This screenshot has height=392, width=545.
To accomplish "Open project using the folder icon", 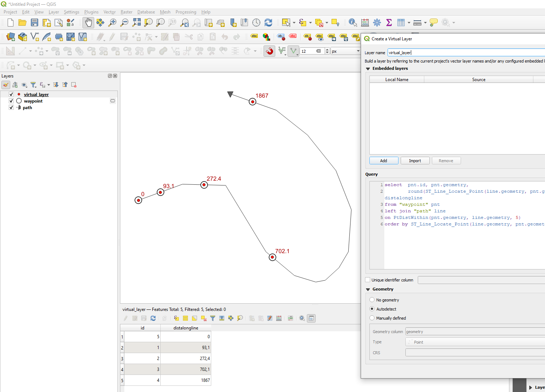I will tap(23, 23).
